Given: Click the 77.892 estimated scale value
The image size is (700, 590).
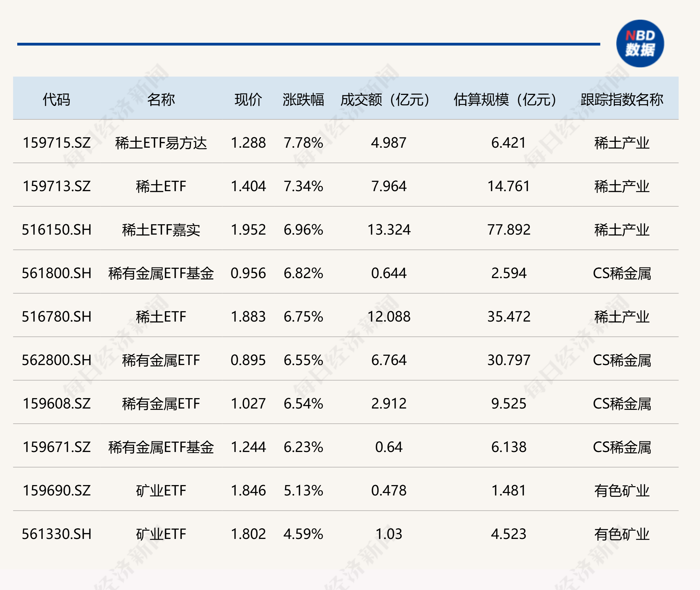Looking at the screenshot, I should click(x=509, y=230).
